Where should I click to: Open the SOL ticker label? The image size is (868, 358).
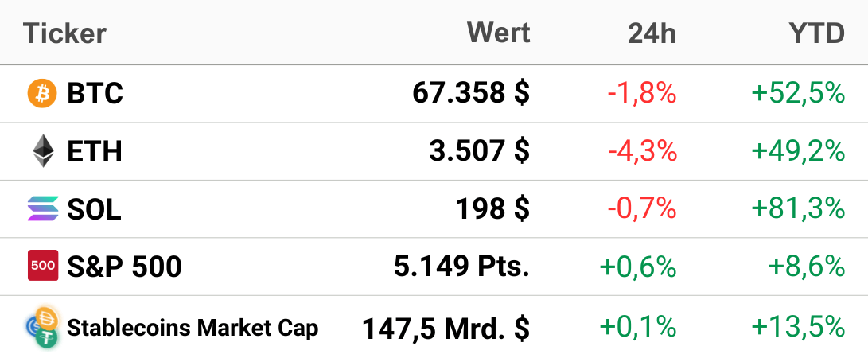tap(94, 209)
